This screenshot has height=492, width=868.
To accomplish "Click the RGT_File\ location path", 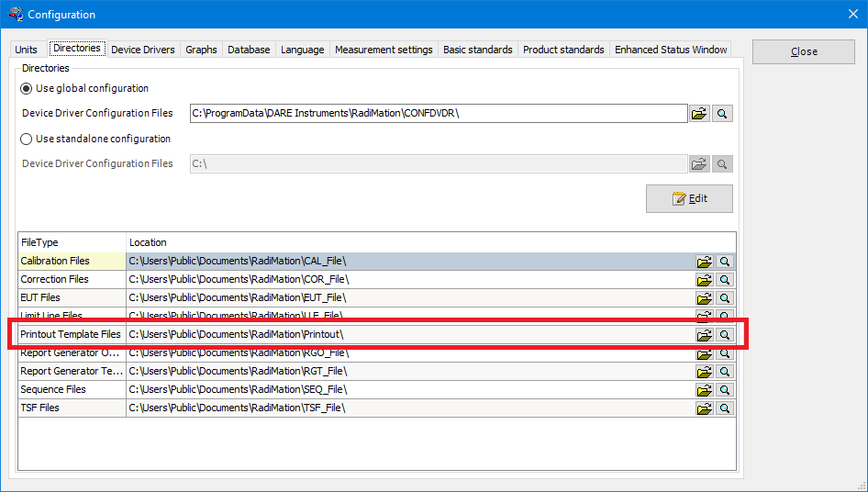I will tap(238, 371).
